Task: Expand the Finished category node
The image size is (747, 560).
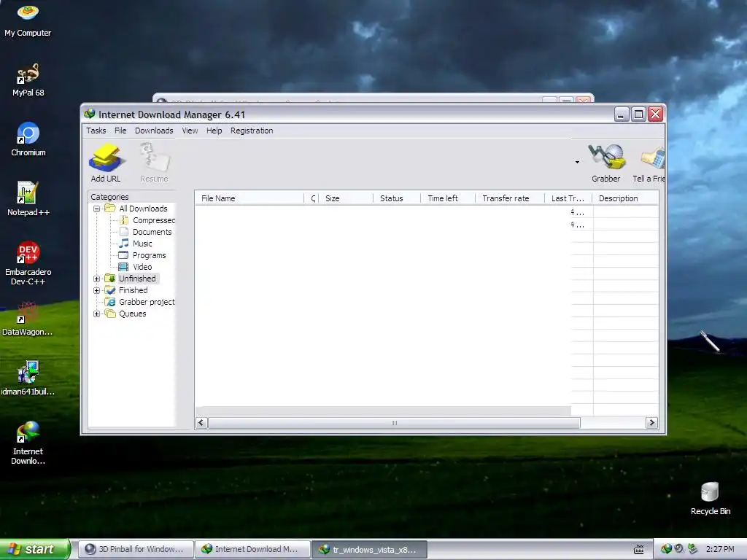Action: (96, 290)
